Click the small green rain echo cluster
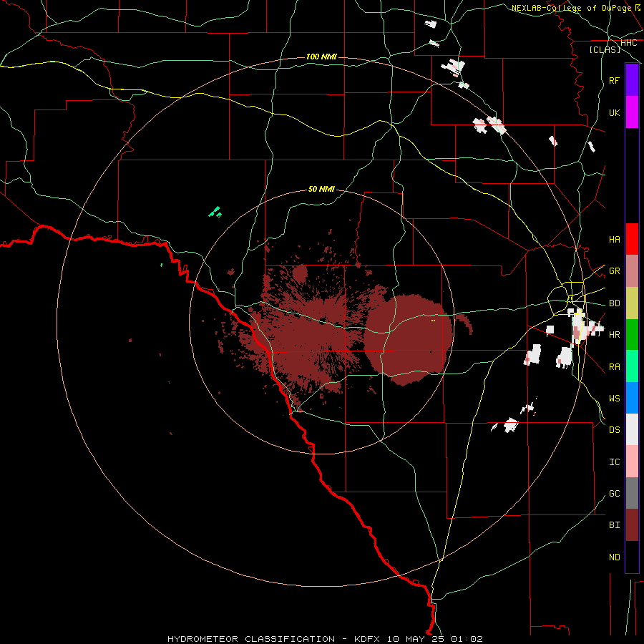 click(x=215, y=212)
